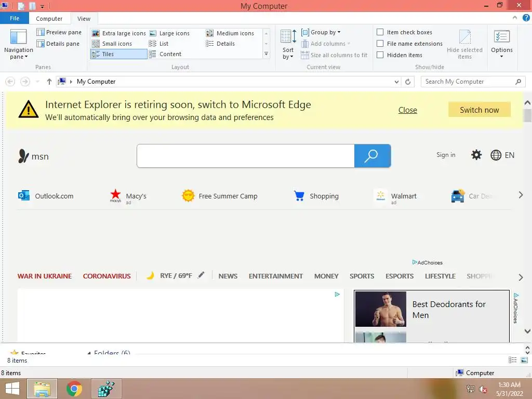
Task: Open the SPORTS section
Action: [362, 276]
